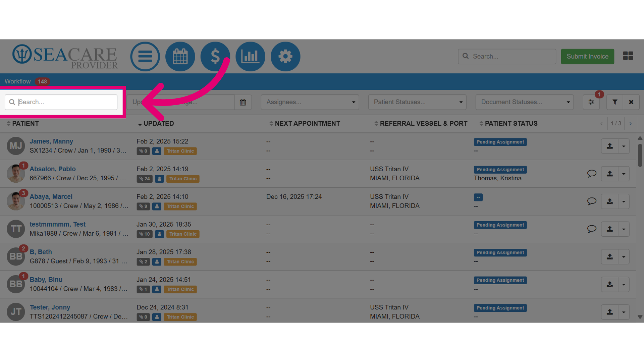Click Tritan Clinic tag for B, Beth
The height and width of the screenshot is (362, 644).
[180, 262]
